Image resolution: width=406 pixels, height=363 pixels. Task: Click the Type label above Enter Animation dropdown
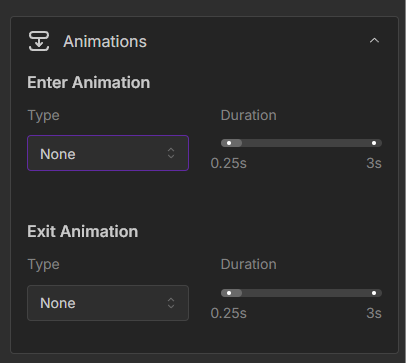coord(43,116)
